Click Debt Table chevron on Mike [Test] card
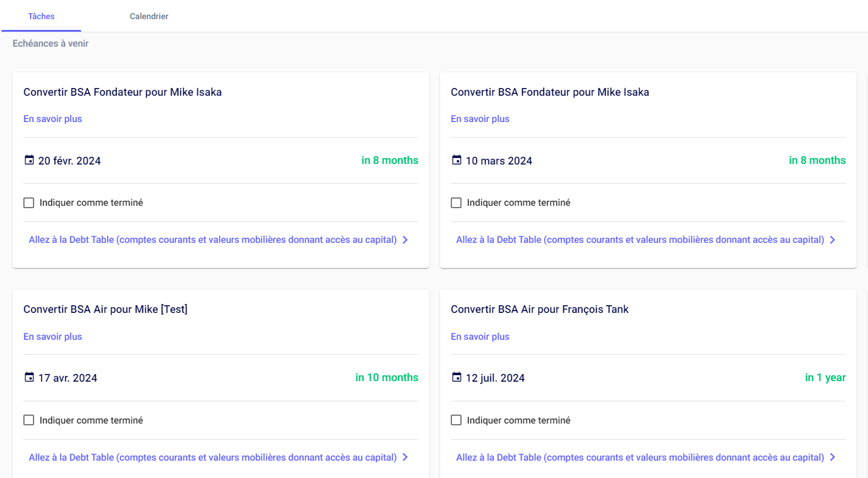Image resolution: width=868 pixels, height=478 pixels. pyautogui.click(x=405, y=458)
